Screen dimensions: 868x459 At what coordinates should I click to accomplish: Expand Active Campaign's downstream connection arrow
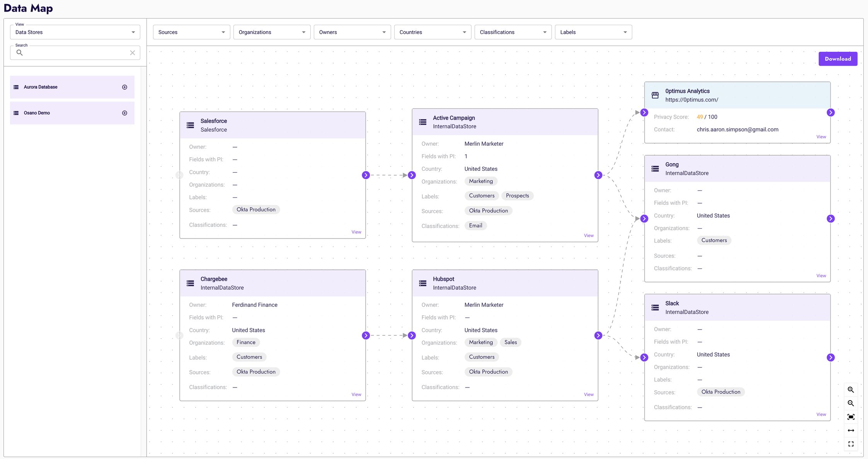coord(598,175)
